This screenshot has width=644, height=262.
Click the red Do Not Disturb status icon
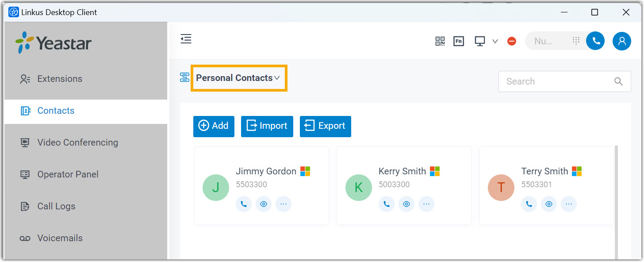tap(512, 41)
